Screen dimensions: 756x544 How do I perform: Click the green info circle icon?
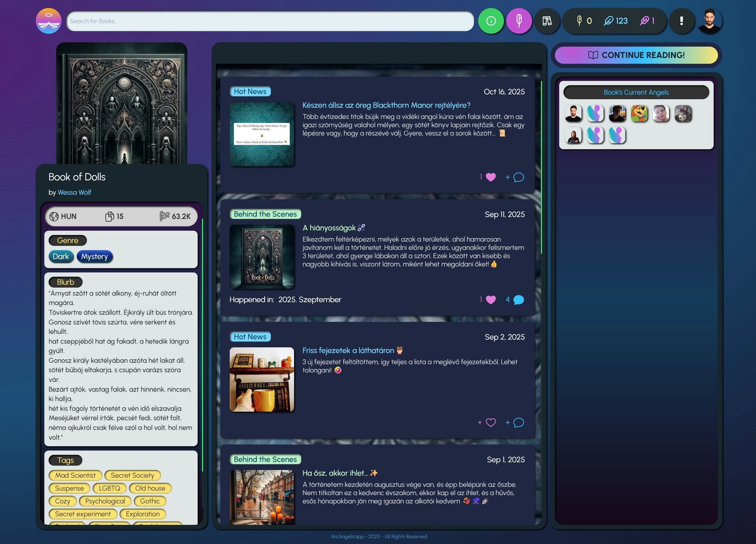(x=491, y=21)
